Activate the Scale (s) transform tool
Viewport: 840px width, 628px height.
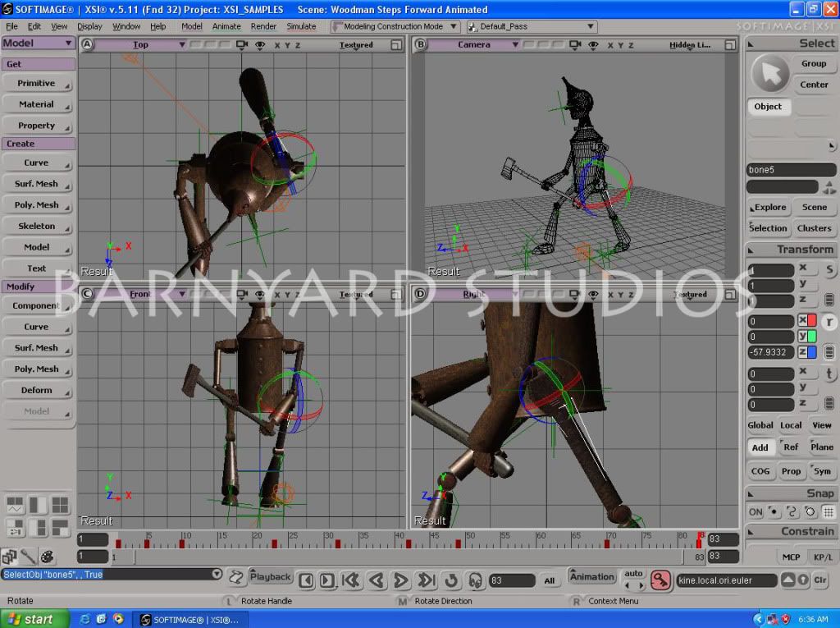(x=829, y=270)
